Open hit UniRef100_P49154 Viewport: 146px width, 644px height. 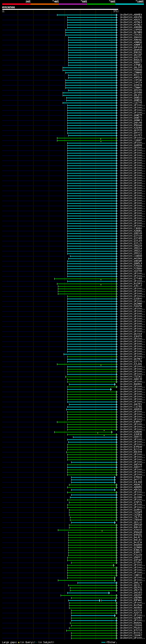point(131,306)
